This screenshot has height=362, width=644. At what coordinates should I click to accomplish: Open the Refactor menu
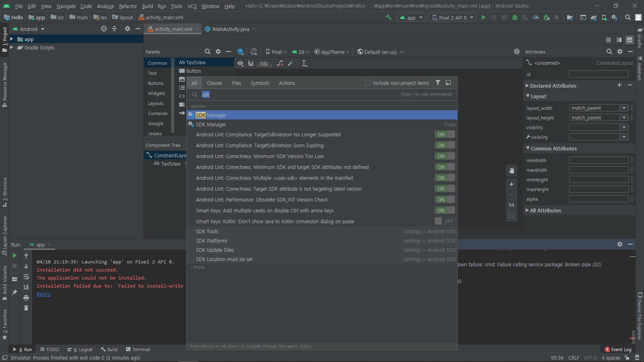point(128,6)
